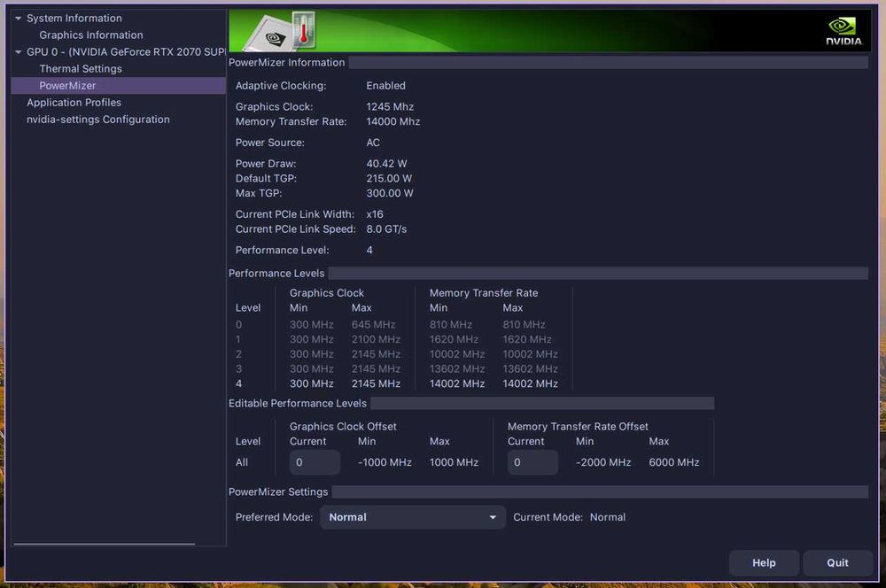Click the '14000 Mhz' memory transfer value
The image size is (886, 588).
[393, 121]
